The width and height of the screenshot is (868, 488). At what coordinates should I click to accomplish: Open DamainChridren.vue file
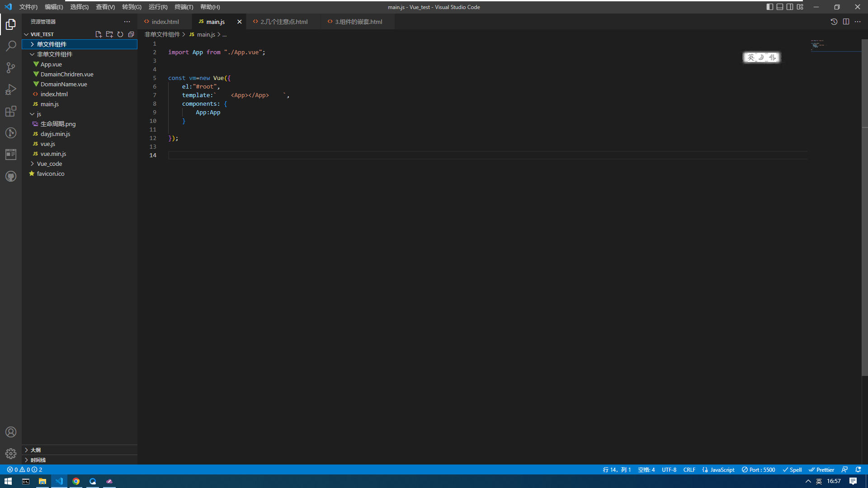[x=80, y=74]
